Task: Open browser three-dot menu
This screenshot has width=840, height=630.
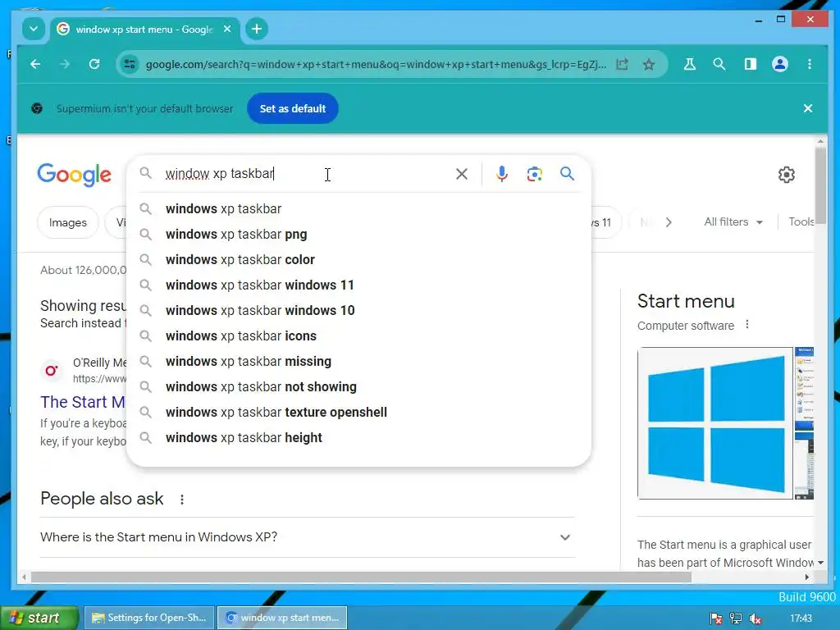Action: pyautogui.click(x=810, y=64)
